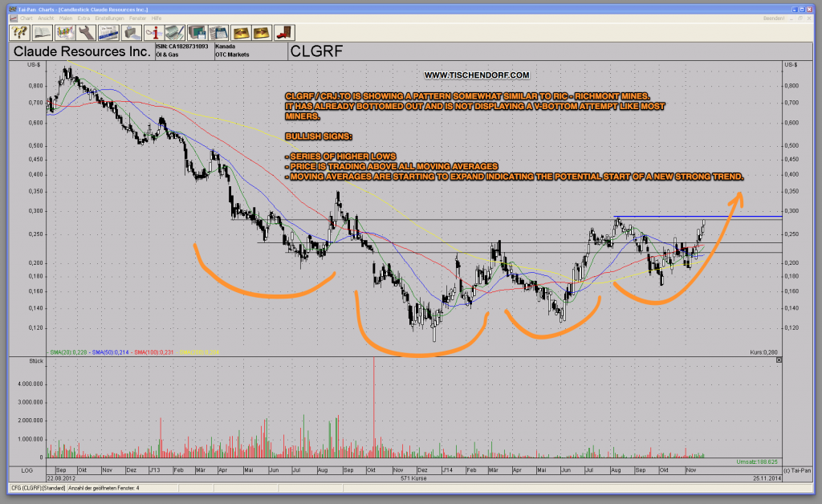Click the calculator-with-disk toolbar icon
Viewport: 822px width, 504px height.
(x=218, y=33)
